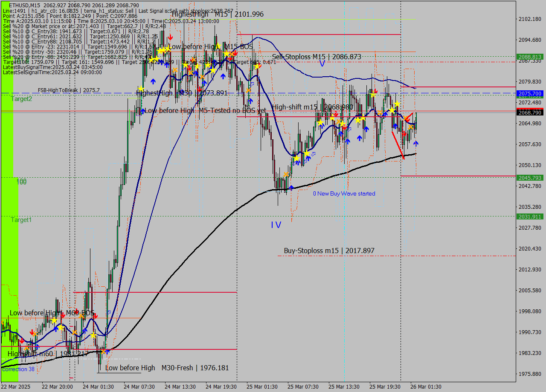Screen dimensions: 546x392
Task: Click the black 2068.790 current price tag
Action: click(530, 112)
